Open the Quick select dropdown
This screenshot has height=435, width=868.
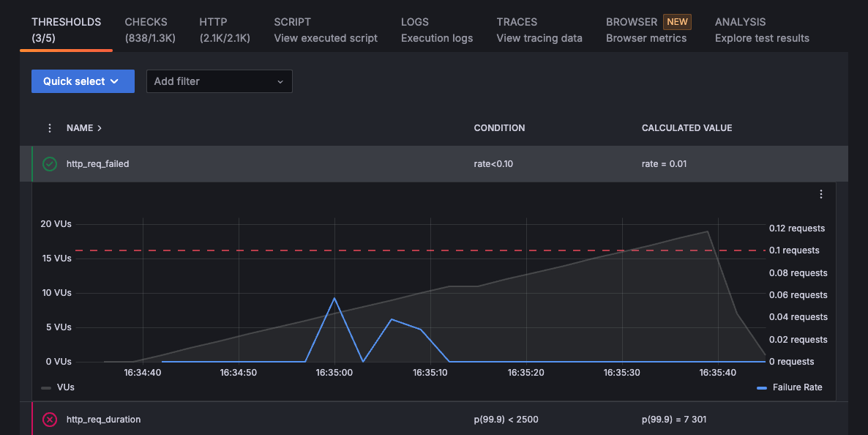(x=83, y=81)
